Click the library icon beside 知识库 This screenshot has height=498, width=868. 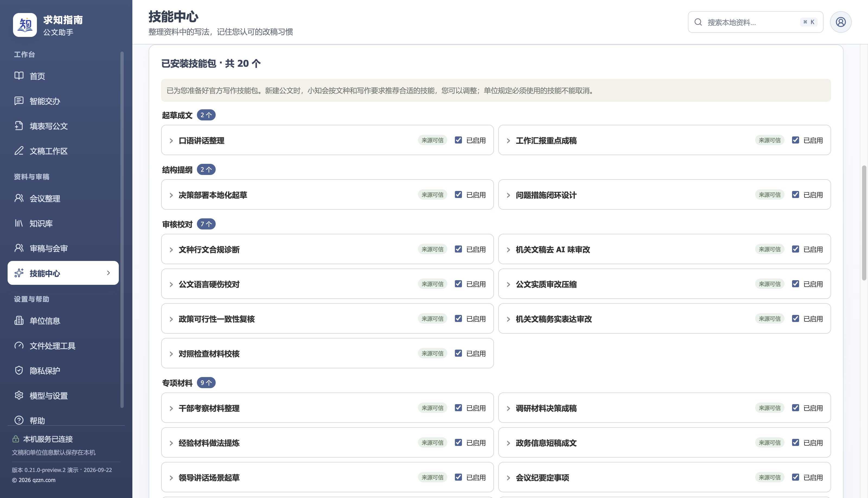(x=19, y=223)
